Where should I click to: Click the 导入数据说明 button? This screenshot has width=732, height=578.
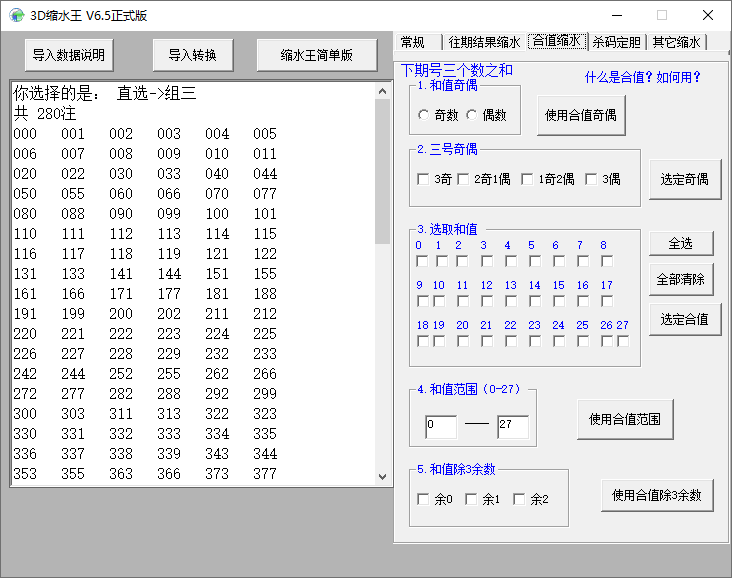click(x=69, y=55)
